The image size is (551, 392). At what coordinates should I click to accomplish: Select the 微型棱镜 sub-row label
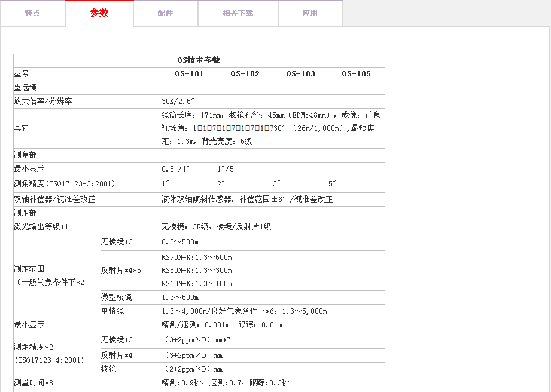117,298
